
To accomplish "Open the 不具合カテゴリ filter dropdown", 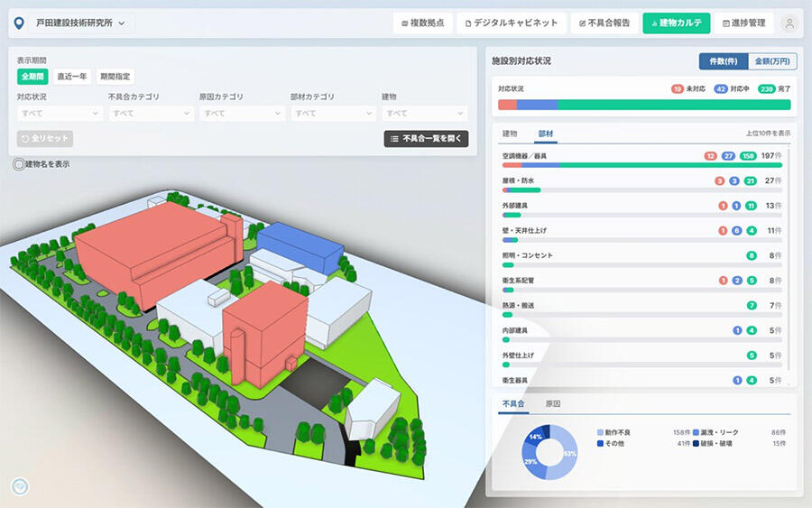I will (151, 114).
